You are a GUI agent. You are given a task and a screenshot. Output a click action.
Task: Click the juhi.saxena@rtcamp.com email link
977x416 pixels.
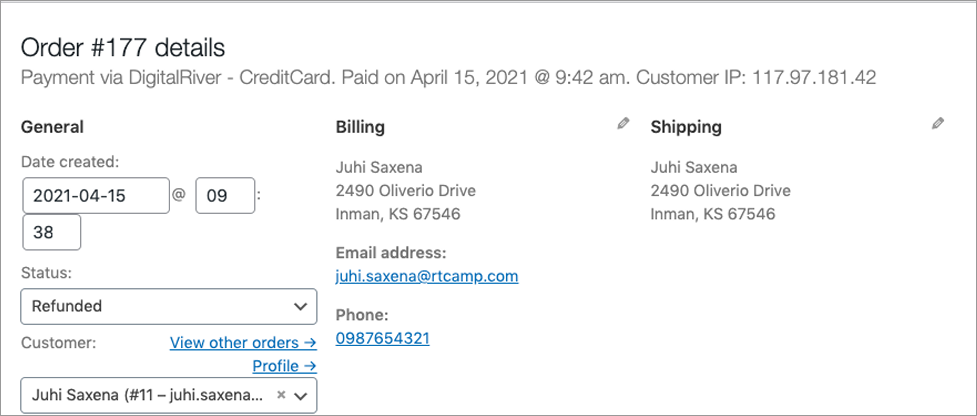click(427, 276)
